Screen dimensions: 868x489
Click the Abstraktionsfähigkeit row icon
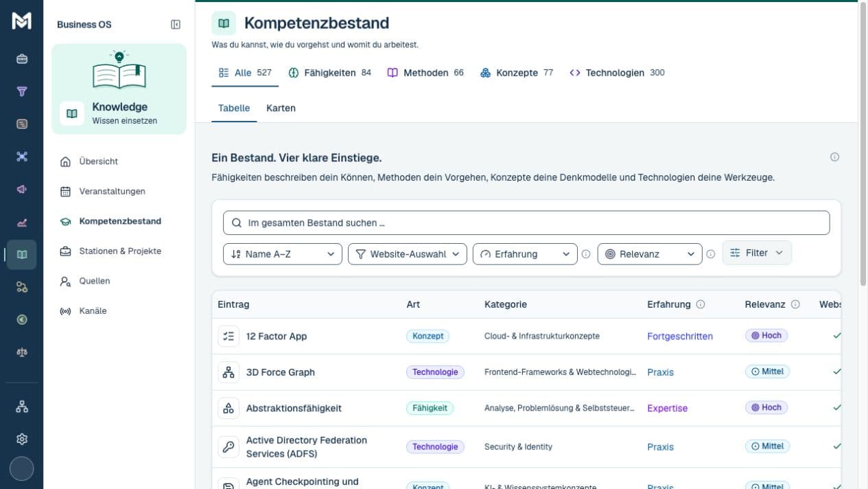228,408
